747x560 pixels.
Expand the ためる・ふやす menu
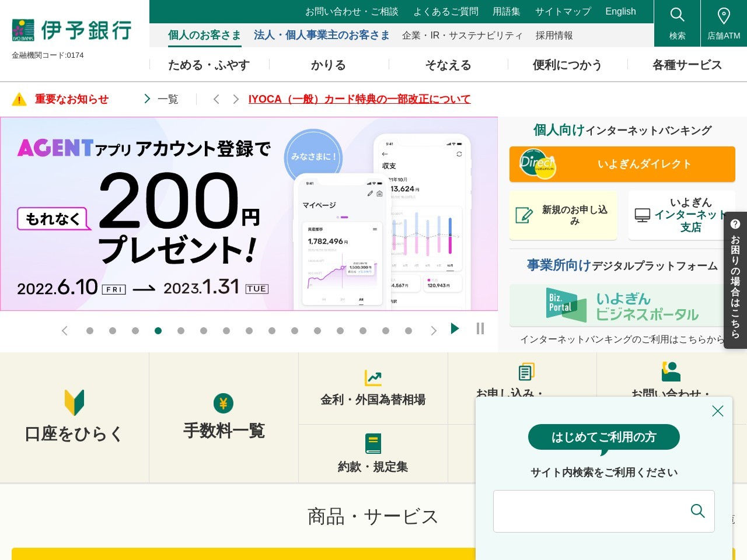coord(209,65)
